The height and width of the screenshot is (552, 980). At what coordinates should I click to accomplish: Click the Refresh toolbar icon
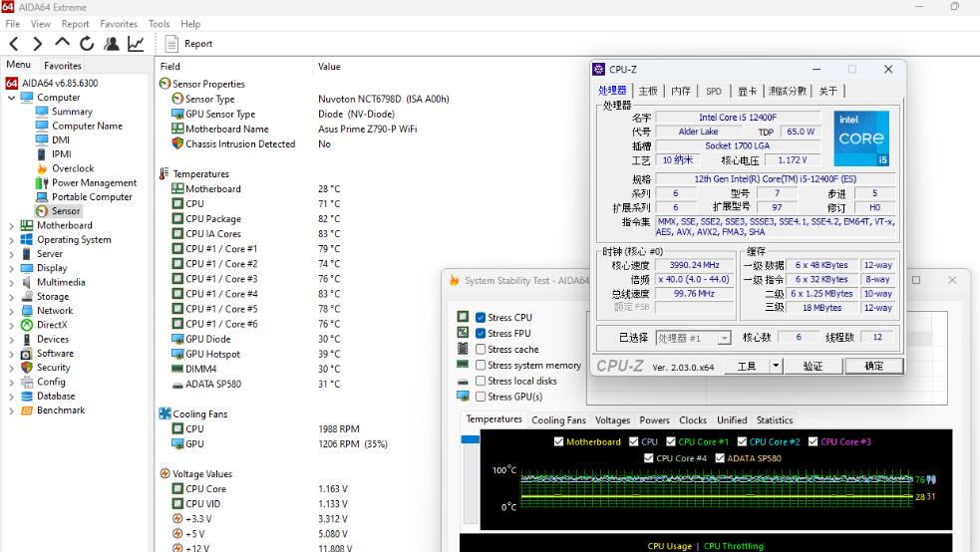coord(87,44)
